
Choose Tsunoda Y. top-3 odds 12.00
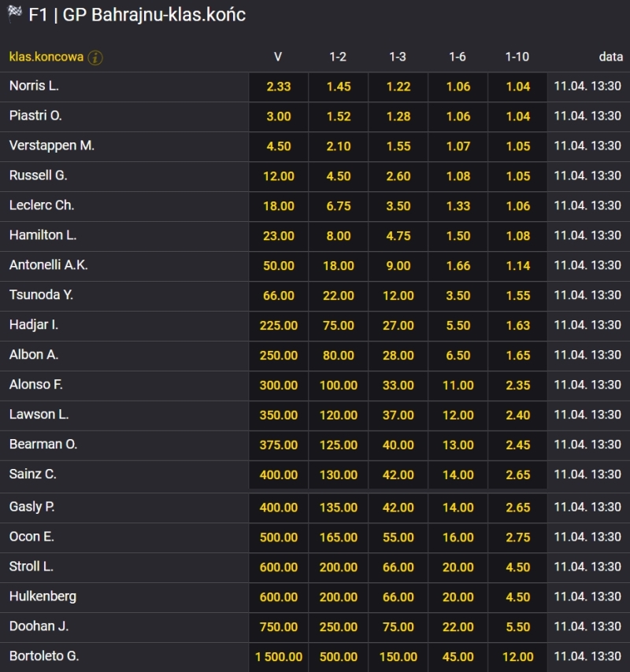398,296
